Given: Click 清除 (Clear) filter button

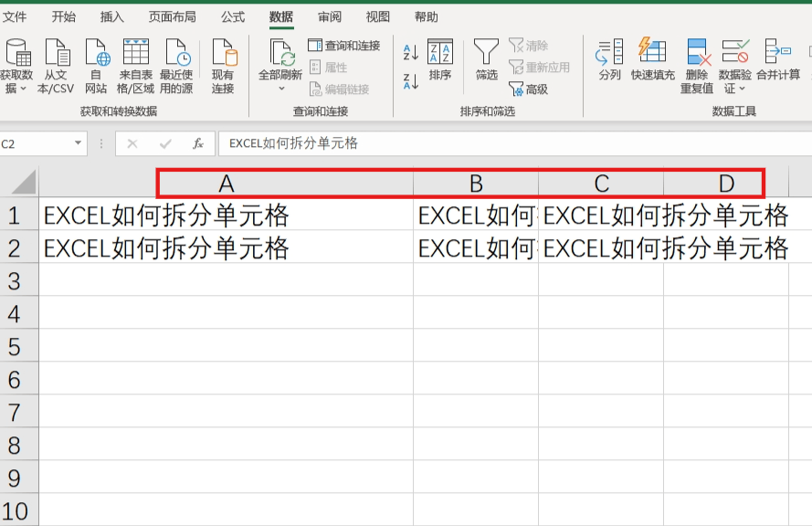Looking at the screenshot, I should pos(528,46).
